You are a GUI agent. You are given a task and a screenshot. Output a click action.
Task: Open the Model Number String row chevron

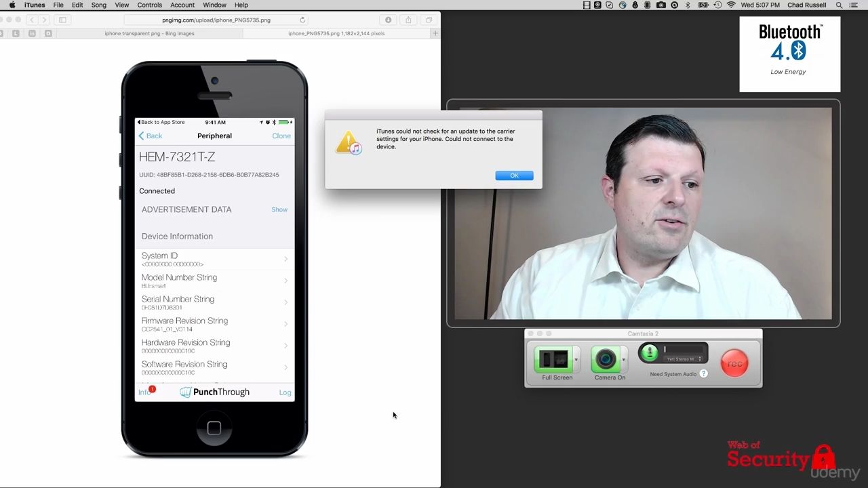pos(285,281)
